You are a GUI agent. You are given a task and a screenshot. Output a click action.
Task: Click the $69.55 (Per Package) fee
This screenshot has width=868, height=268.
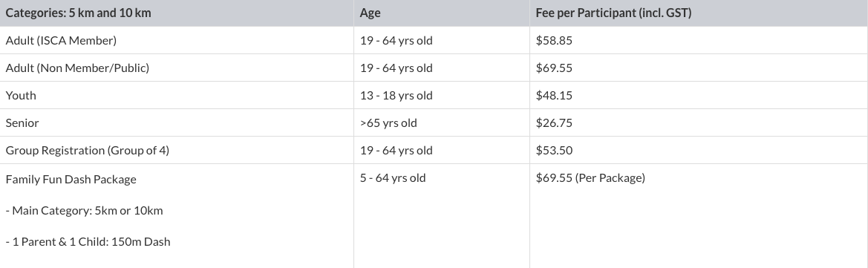click(x=590, y=177)
